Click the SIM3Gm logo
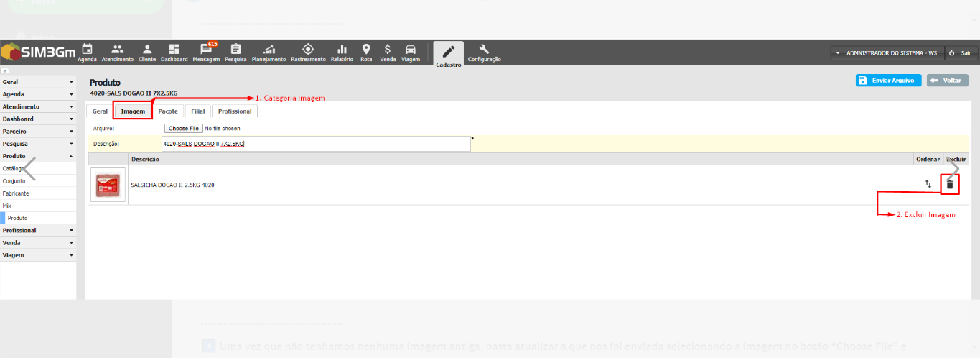The image size is (980, 358). [x=38, y=52]
